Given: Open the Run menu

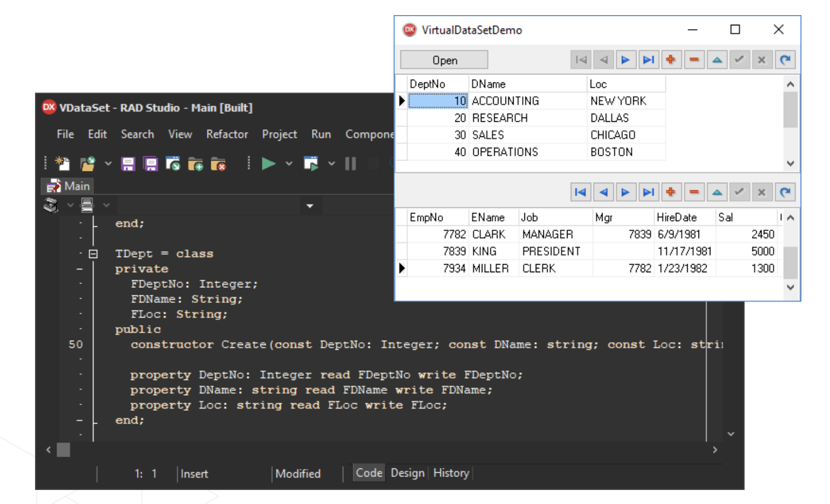Looking at the screenshot, I should coord(321,134).
